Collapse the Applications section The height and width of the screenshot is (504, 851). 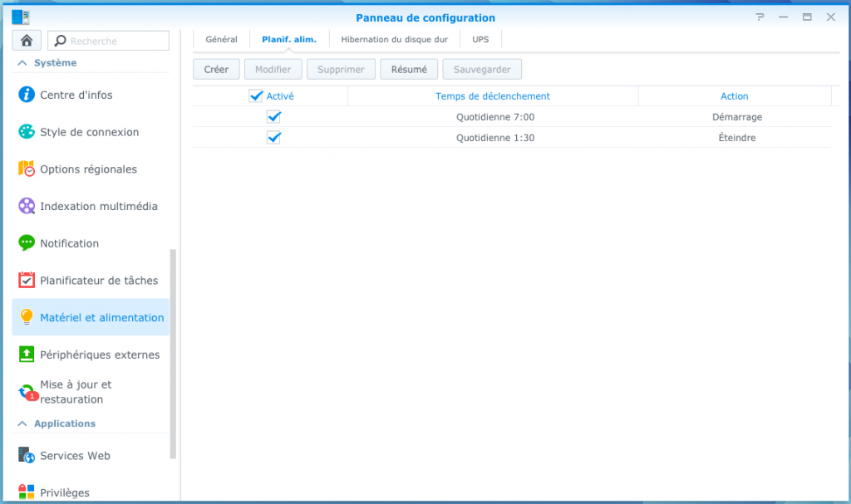pyautogui.click(x=22, y=423)
